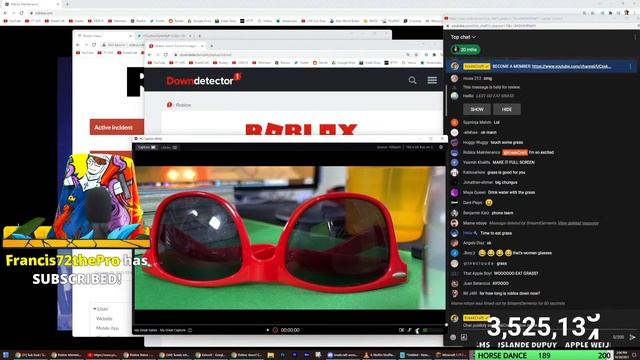
Task: Click the pinned message channel avatar
Action: (455, 66)
